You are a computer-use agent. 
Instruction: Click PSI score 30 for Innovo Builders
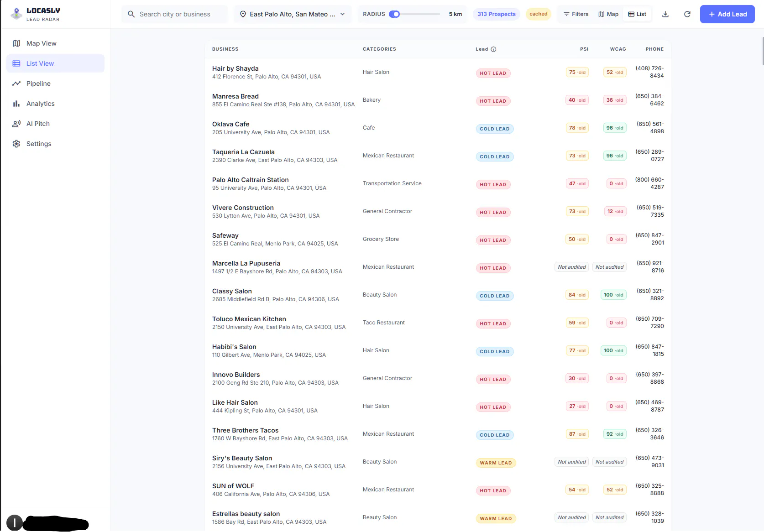coord(577,378)
